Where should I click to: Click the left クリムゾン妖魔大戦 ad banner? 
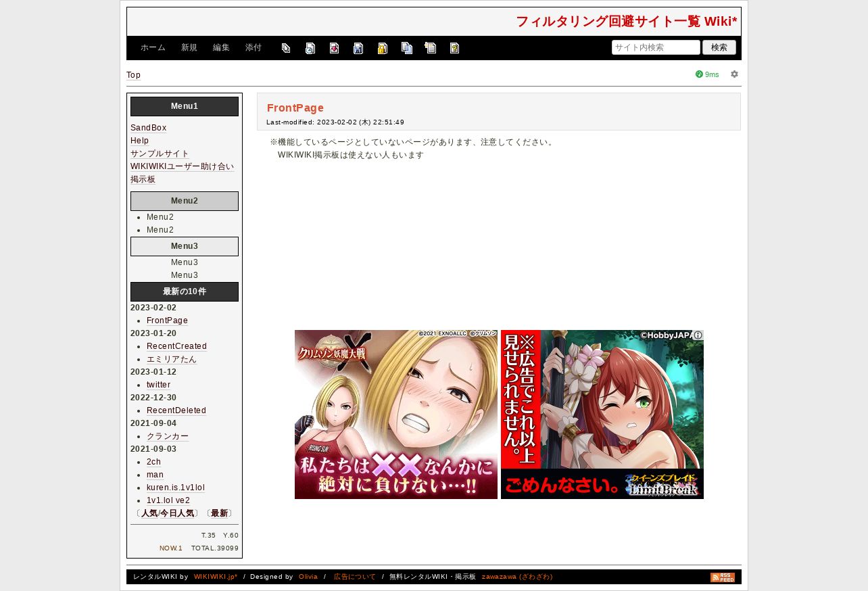396,415
